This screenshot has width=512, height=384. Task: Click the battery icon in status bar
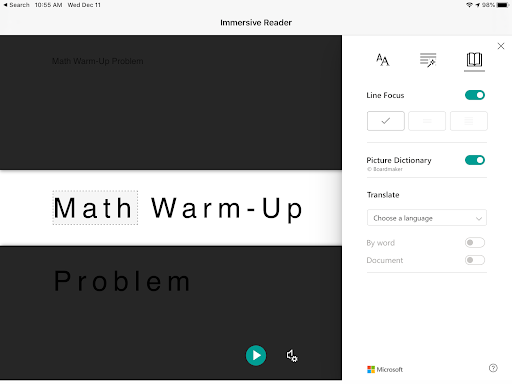click(502, 5)
